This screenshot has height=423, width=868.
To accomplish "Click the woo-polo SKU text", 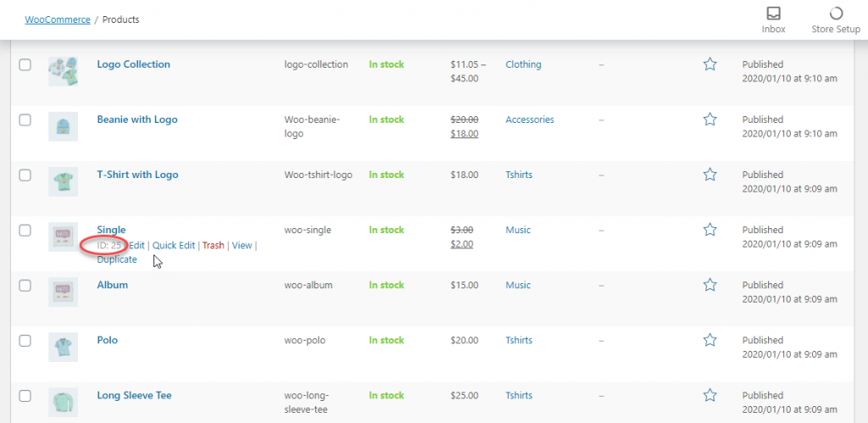I will pyautogui.click(x=304, y=340).
